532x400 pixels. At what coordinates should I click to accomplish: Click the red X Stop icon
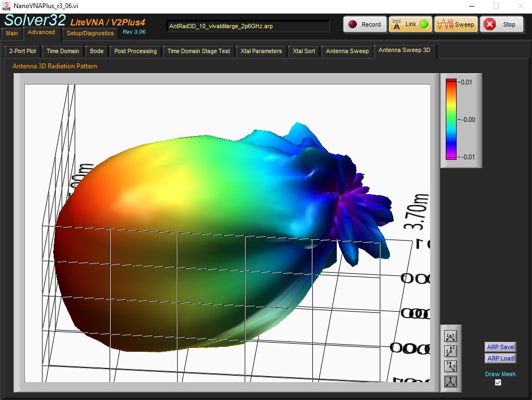click(x=490, y=24)
